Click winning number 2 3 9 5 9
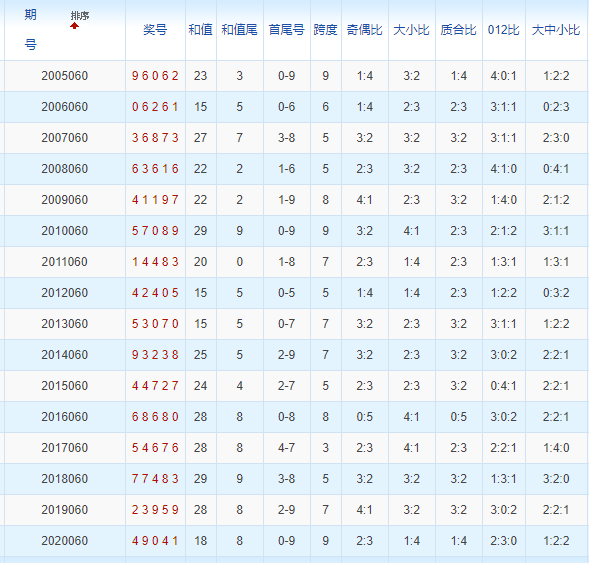The image size is (589, 563). coord(155,510)
